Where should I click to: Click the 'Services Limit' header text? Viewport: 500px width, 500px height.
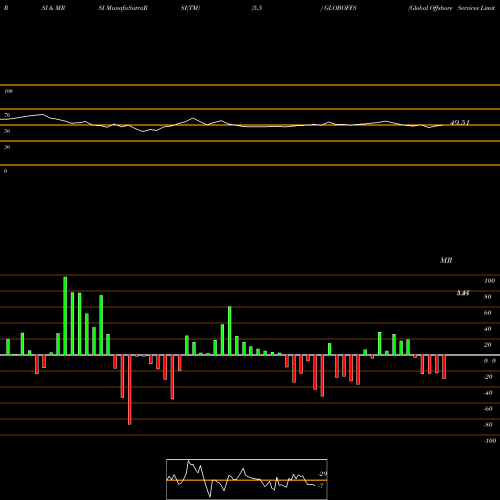pyautogui.click(x=476, y=8)
